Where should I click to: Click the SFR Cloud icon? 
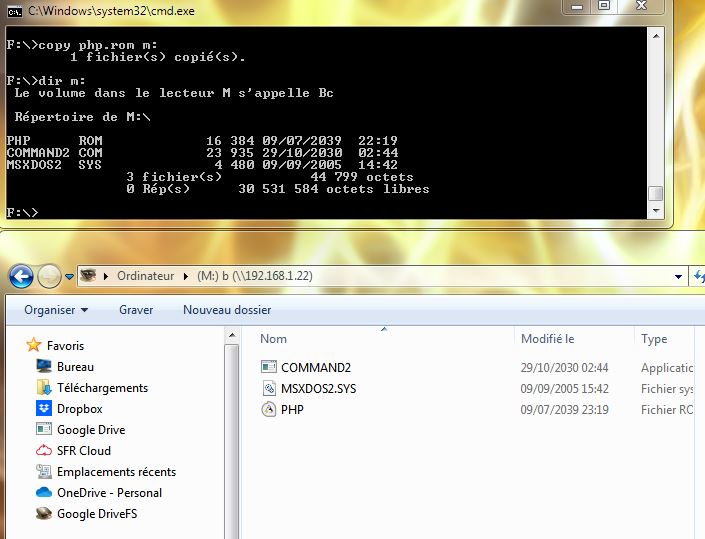(x=44, y=450)
